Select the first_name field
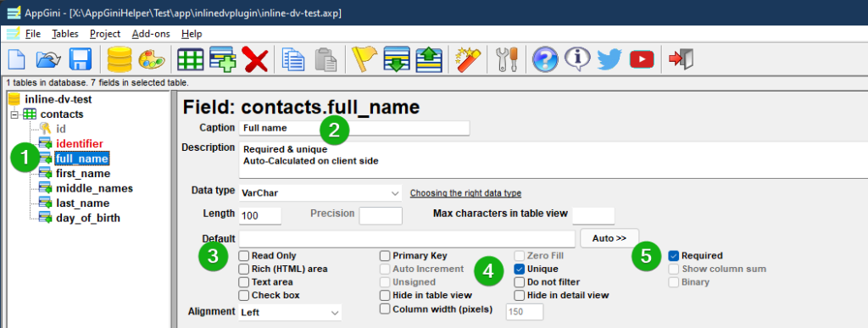 click(83, 174)
